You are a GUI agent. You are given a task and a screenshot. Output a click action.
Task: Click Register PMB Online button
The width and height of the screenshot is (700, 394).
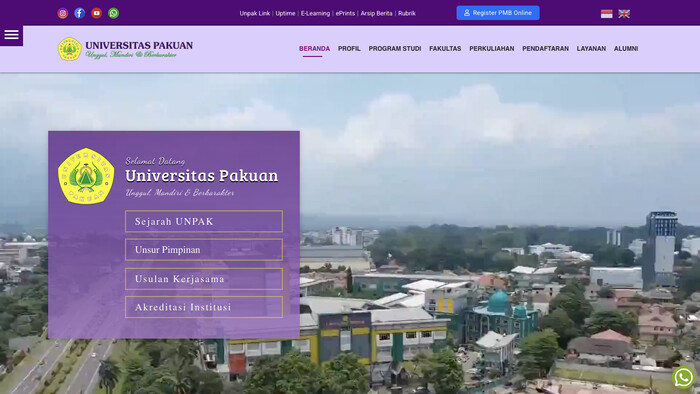pyautogui.click(x=498, y=13)
